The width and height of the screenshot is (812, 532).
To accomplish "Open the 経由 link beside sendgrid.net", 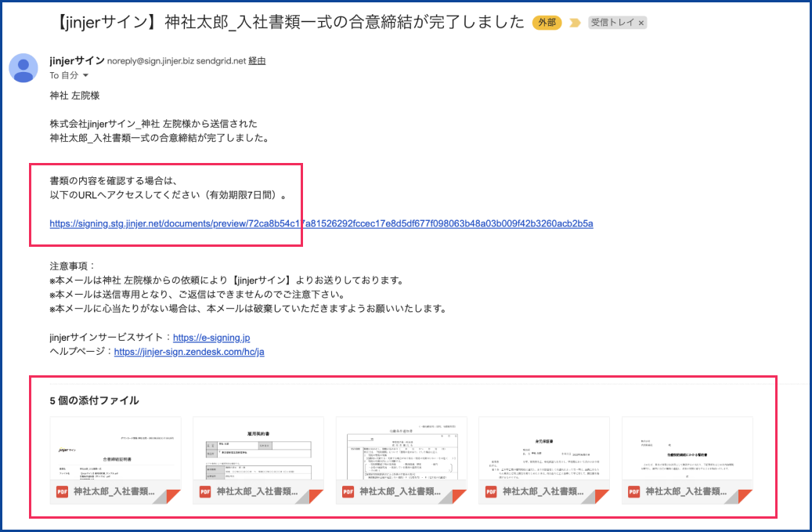I will (257, 61).
